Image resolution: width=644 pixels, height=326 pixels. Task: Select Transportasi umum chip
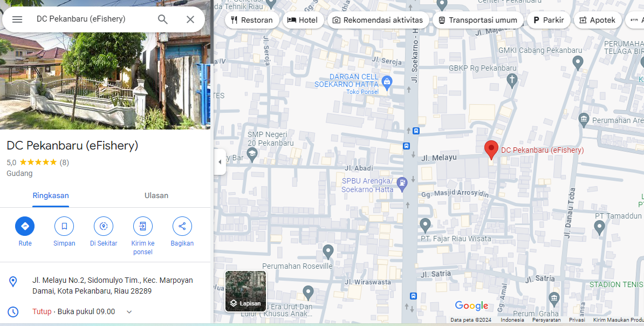coord(478,20)
